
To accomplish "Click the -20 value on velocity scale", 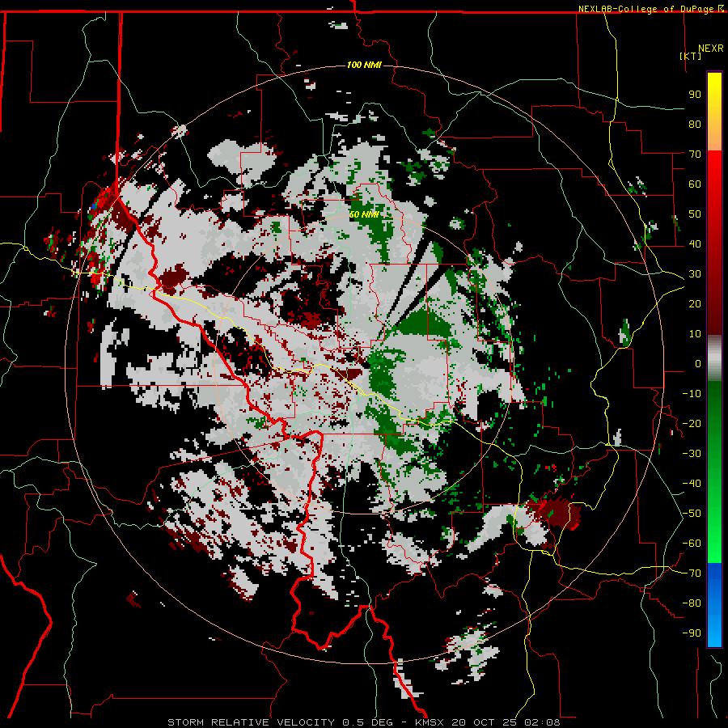I will 692,424.
